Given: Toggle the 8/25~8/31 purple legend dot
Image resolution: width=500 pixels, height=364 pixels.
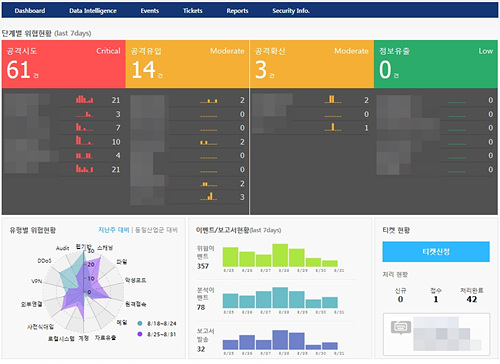Looking at the screenshot, I should point(140,334).
